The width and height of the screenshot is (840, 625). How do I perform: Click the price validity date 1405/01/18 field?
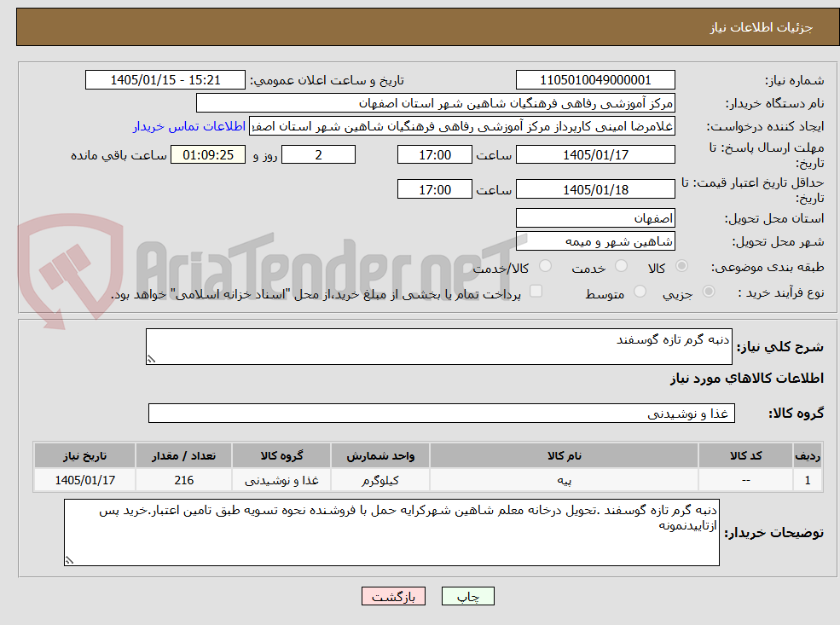[x=595, y=189]
